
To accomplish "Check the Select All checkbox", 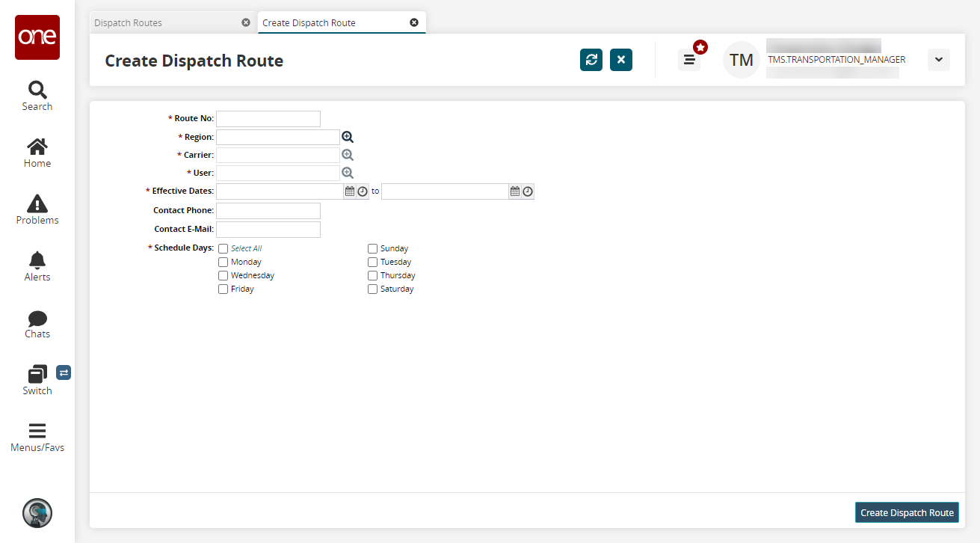I will pos(223,248).
